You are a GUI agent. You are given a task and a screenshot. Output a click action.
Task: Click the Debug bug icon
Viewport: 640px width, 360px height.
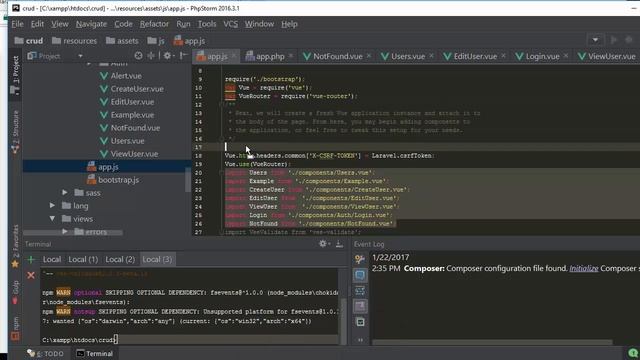click(629, 40)
